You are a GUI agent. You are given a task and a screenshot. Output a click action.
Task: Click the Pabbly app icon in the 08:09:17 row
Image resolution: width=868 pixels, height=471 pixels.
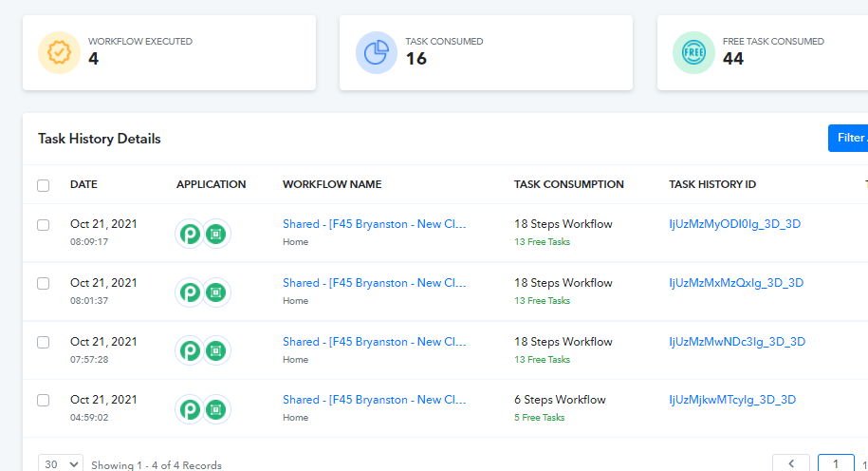pyautogui.click(x=190, y=234)
